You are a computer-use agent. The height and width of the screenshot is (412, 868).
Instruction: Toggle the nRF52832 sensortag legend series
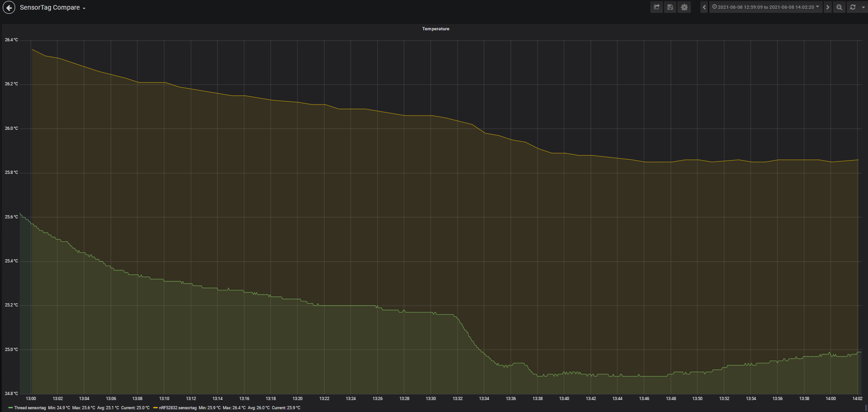(178, 408)
